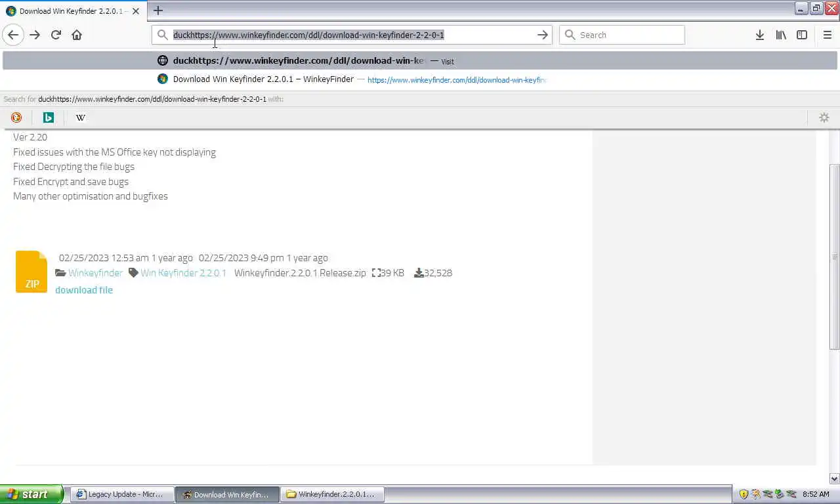Choose the duckhttps Visit suggestion row
840x504 pixels.
[420, 60]
